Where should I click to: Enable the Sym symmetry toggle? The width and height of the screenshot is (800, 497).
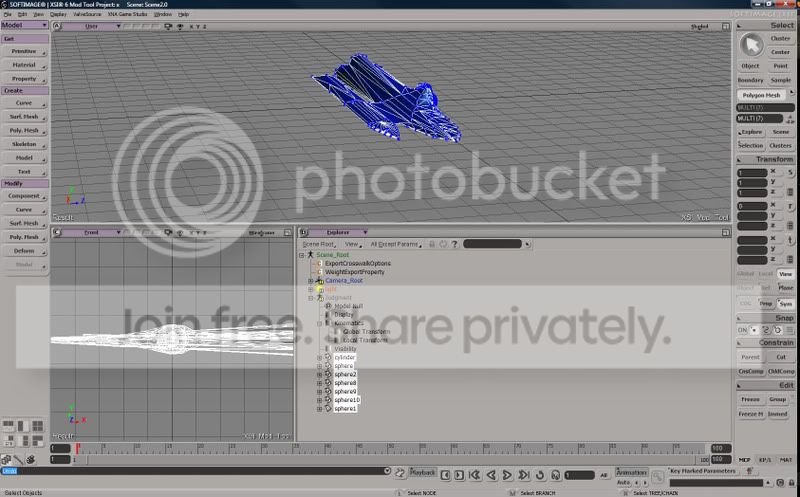click(x=784, y=303)
